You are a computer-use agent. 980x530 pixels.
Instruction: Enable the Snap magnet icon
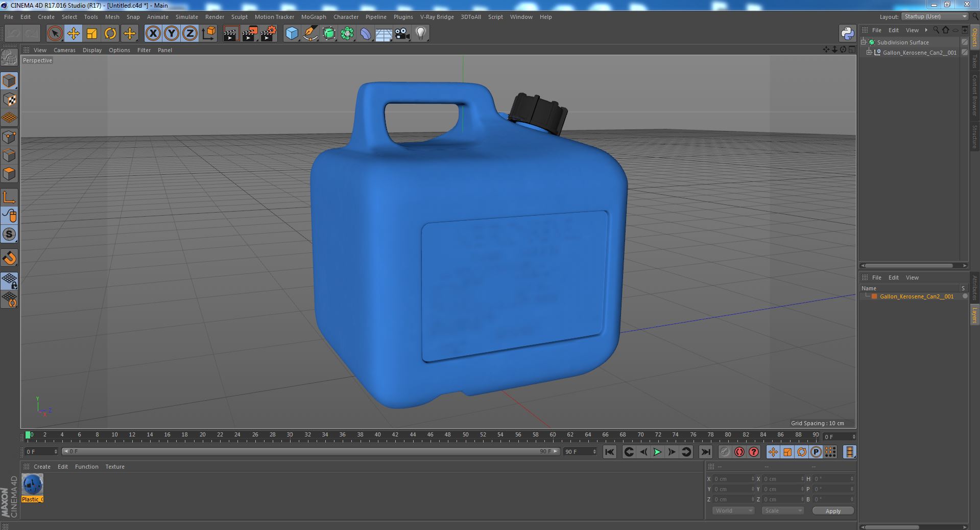9,258
